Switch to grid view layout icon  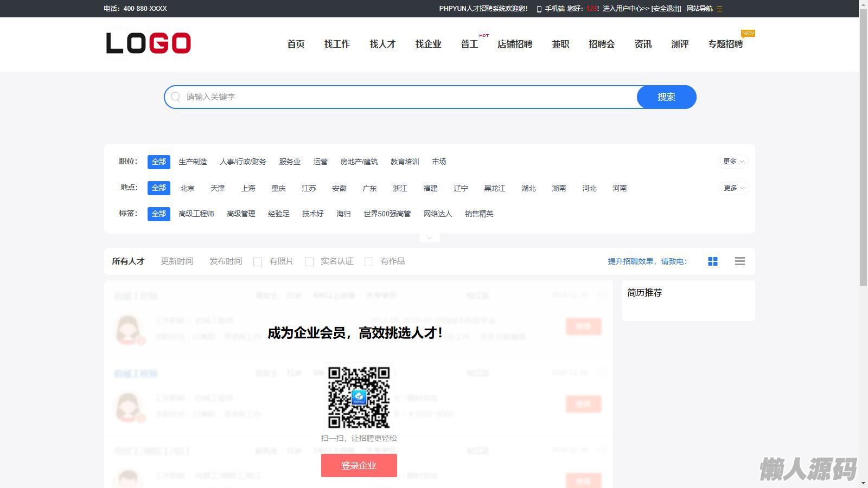pyautogui.click(x=713, y=261)
